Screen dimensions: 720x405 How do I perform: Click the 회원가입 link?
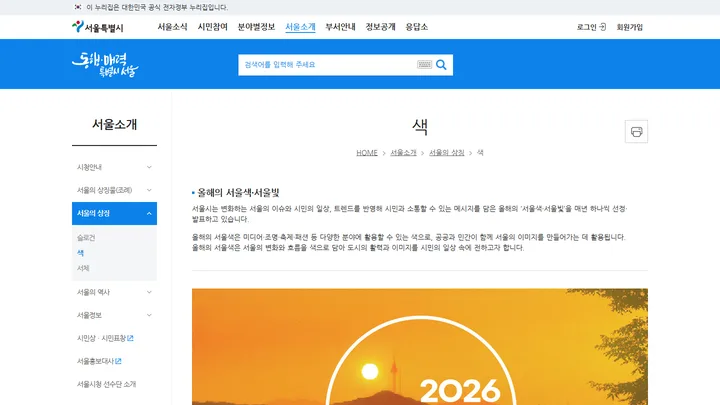click(x=630, y=27)
